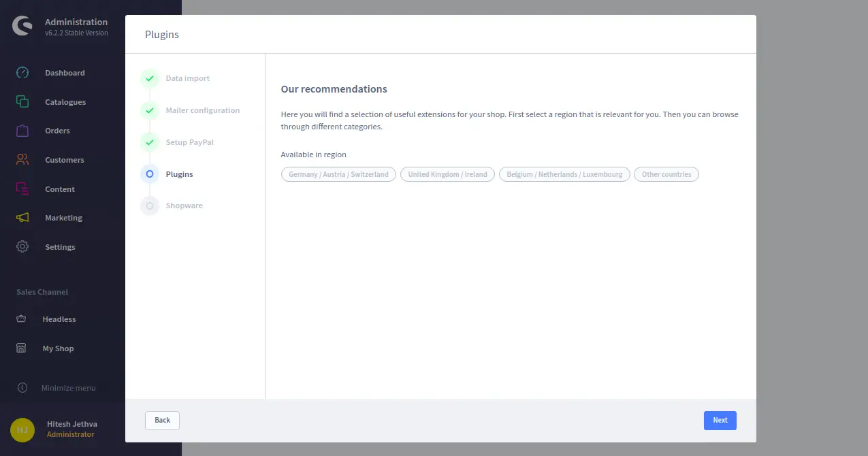
Task: Open the Customers menu item
Action: [65, 160]
